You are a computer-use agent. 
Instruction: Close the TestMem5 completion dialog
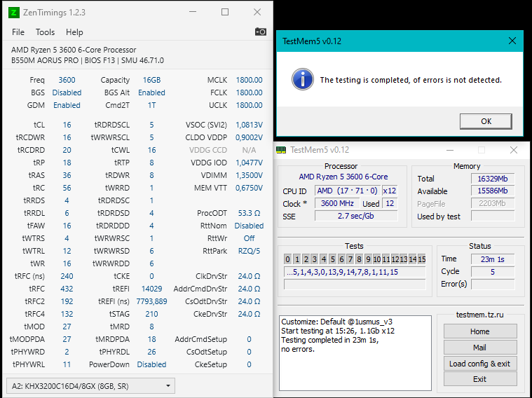pos(512,41)
